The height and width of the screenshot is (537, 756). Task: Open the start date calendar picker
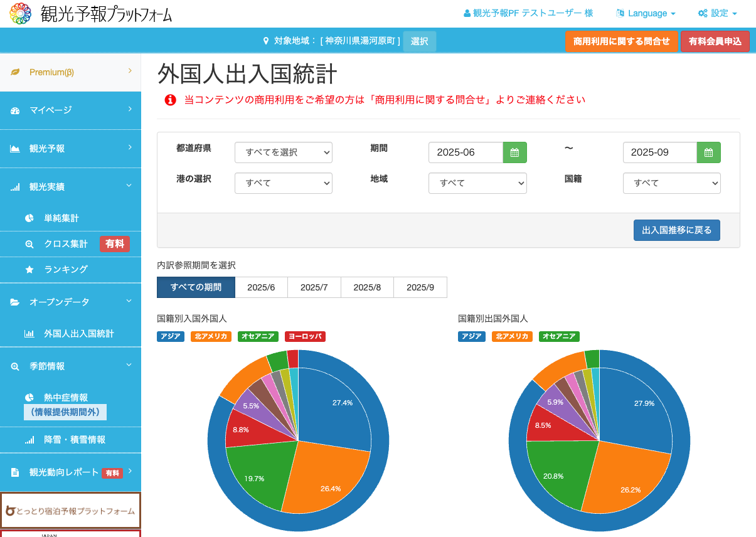tap(515, 152)
